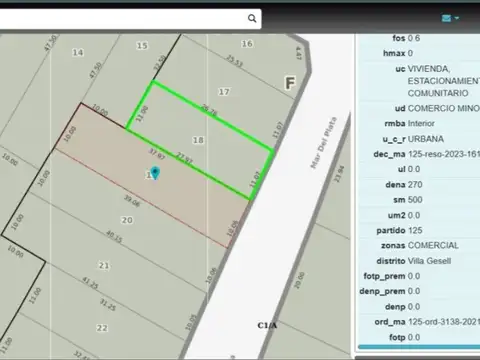Select parcel number 18 on map

click(198, 140)
